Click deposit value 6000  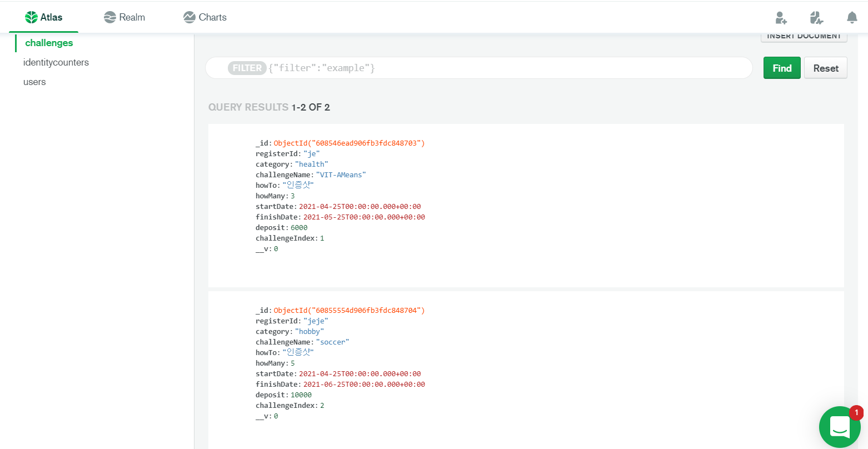click(x=299, y=228)
